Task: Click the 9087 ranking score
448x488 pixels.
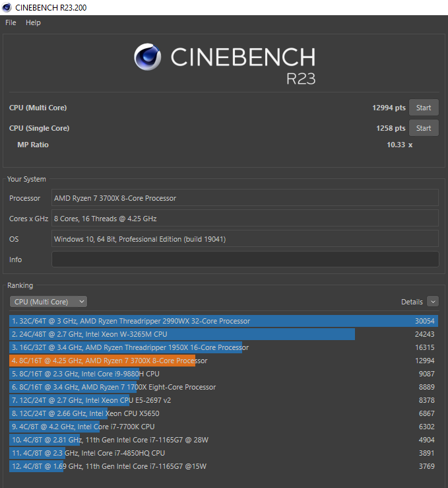Action: [426, 374]
